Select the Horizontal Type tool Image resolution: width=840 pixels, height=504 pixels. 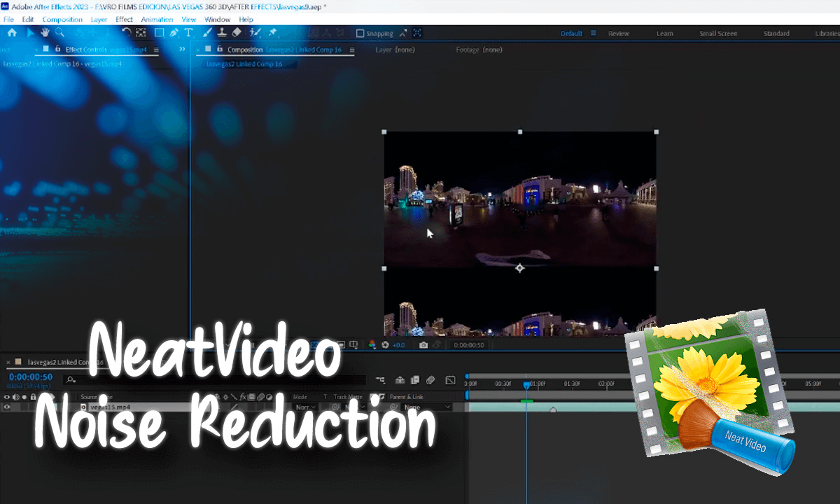click(x=188, y=32)
